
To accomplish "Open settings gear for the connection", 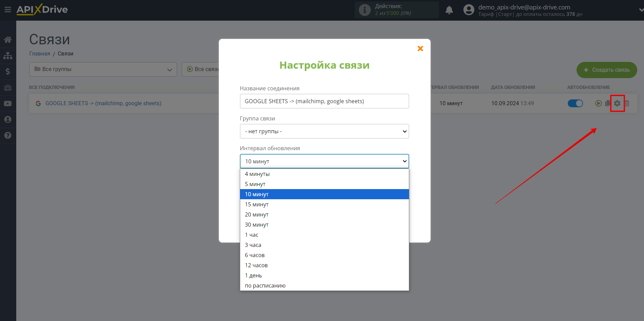I will click(617, 103).
